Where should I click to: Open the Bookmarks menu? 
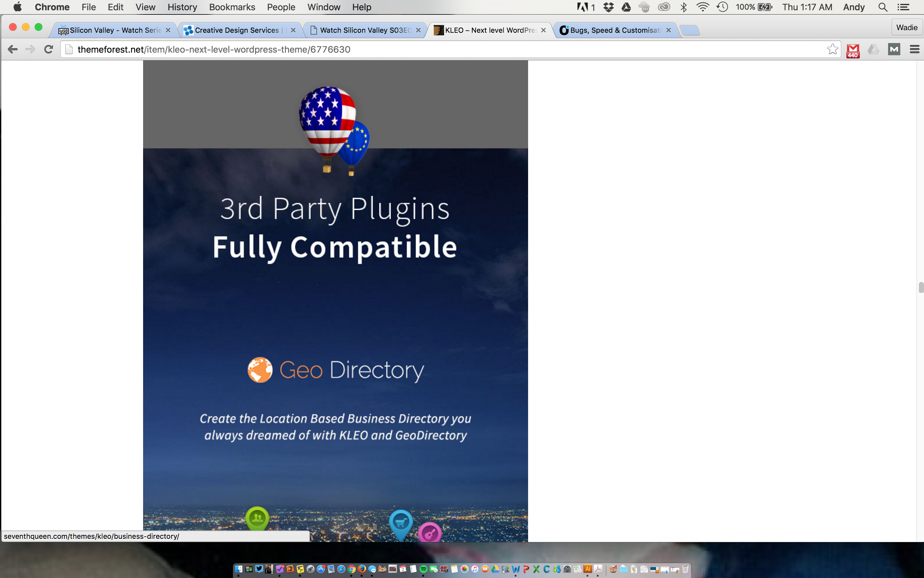coord(232,7)
